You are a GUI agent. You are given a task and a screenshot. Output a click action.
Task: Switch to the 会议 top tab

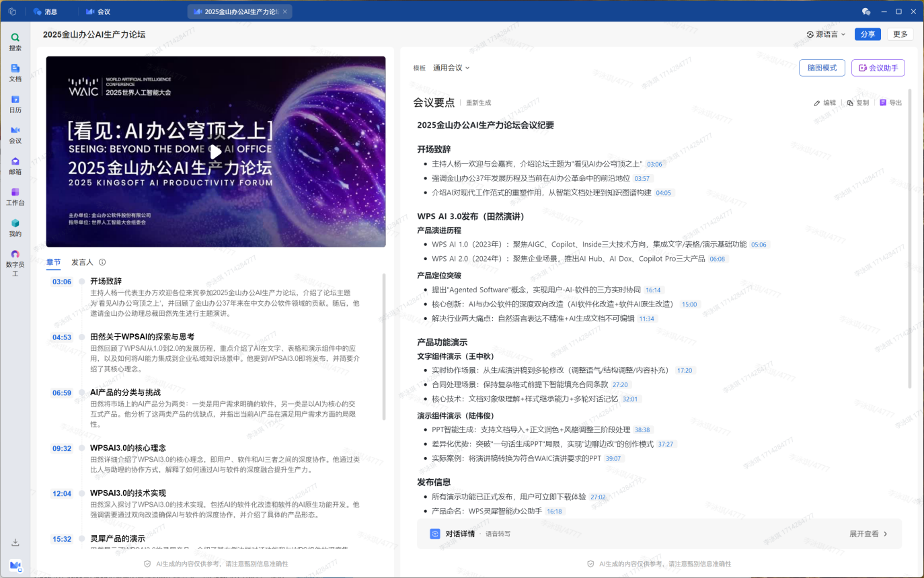pyautogui.click(x=98, y=12)
